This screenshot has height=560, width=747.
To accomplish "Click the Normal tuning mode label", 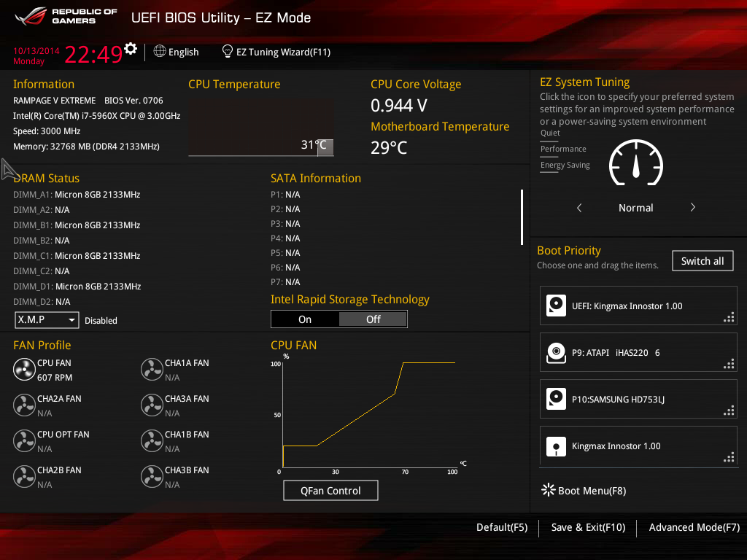I will coord(636,208).
